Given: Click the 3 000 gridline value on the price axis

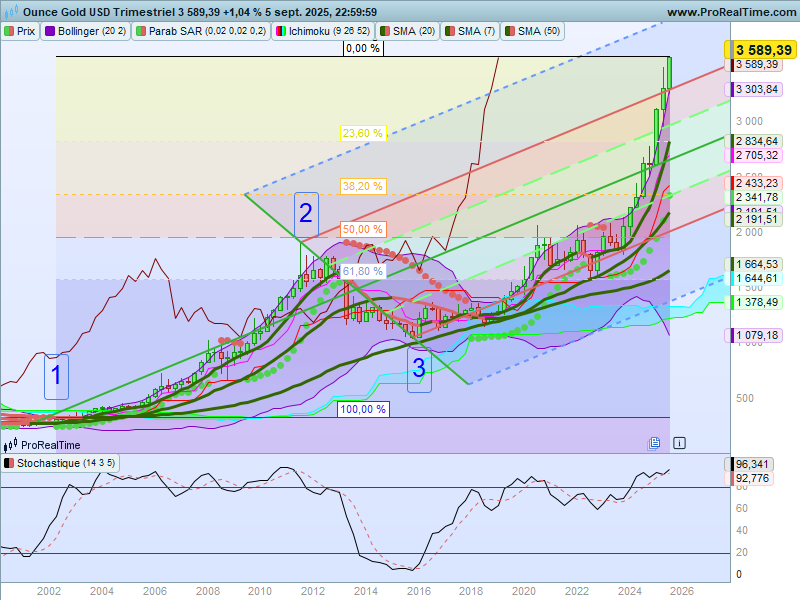Looking at the screenshot, I should tap(749, 121).
